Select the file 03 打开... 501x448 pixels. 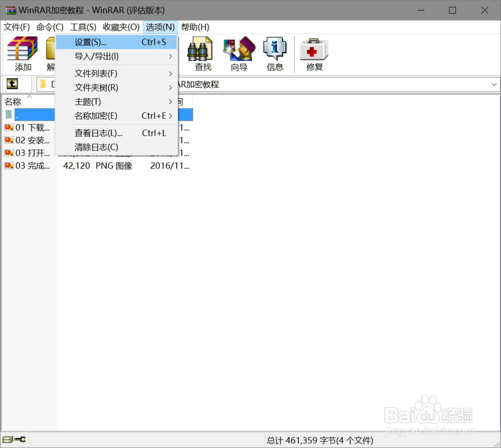point(32,153)
